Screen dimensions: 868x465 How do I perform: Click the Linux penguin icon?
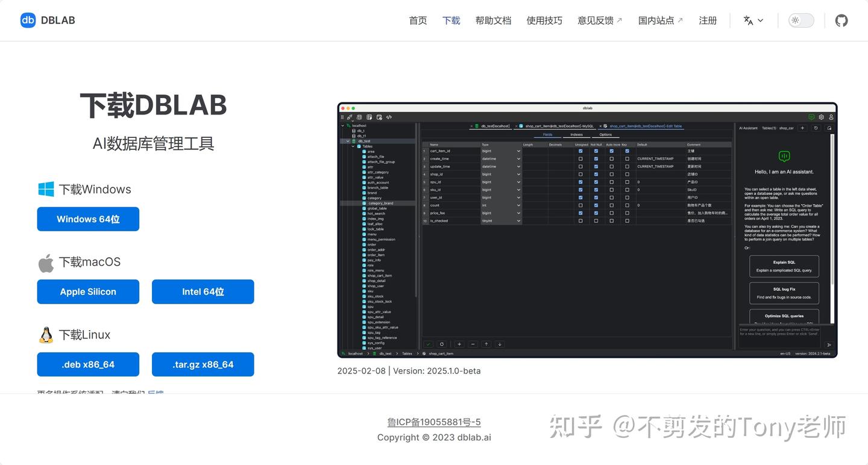(x=45, y=334)
